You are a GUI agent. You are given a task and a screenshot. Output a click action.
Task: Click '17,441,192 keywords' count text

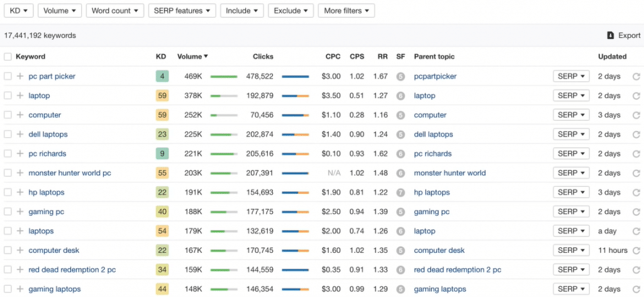40,36
